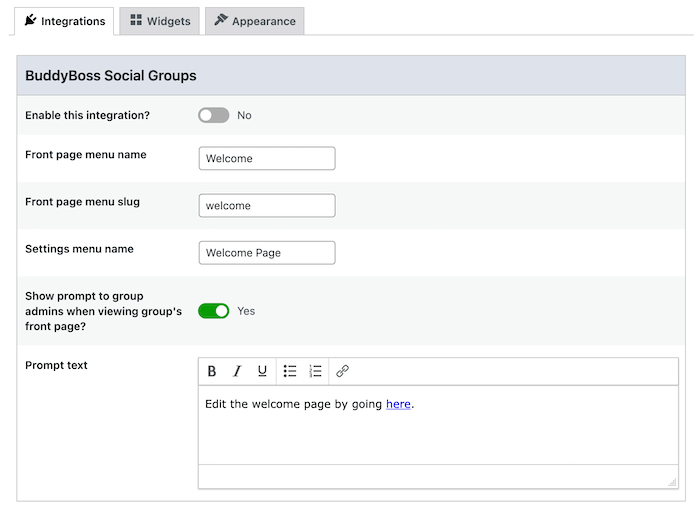
Task: Insert a link in prompt editor
Action: pyautogui.click(x=342, y=371)
